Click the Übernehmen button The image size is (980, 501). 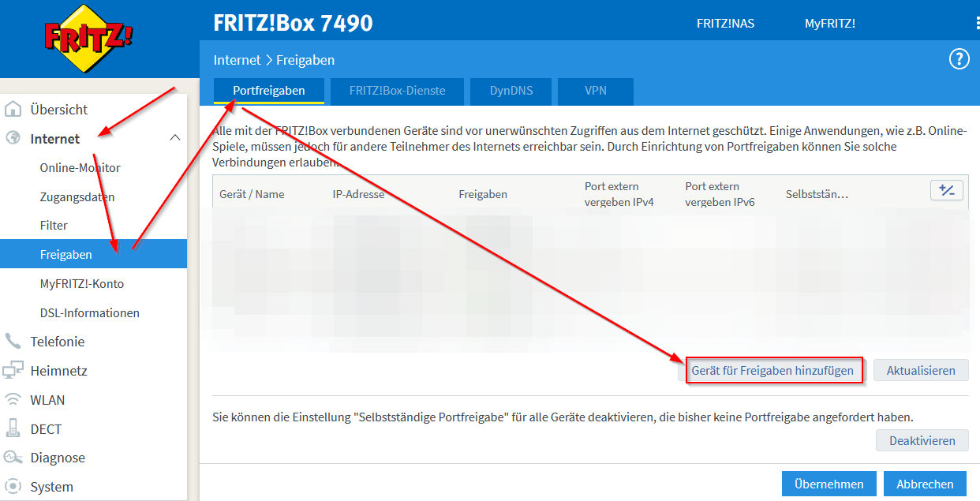829,484
